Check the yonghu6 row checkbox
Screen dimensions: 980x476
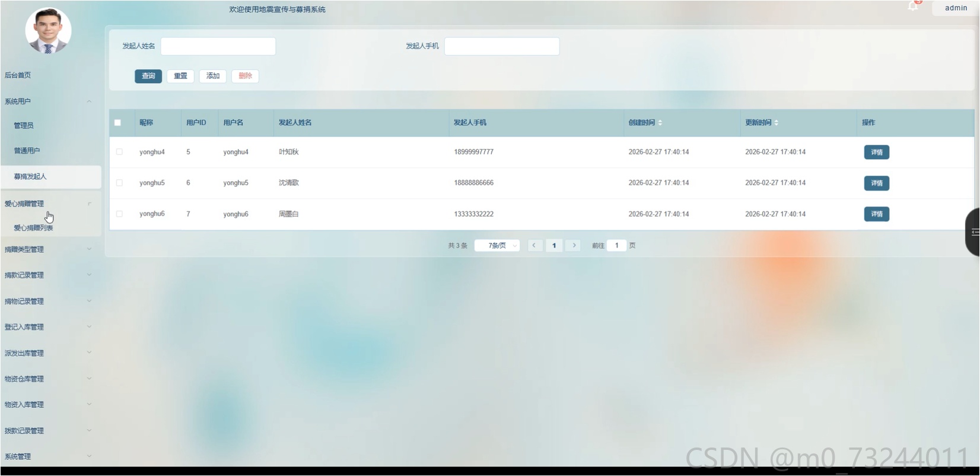[119, 214]
